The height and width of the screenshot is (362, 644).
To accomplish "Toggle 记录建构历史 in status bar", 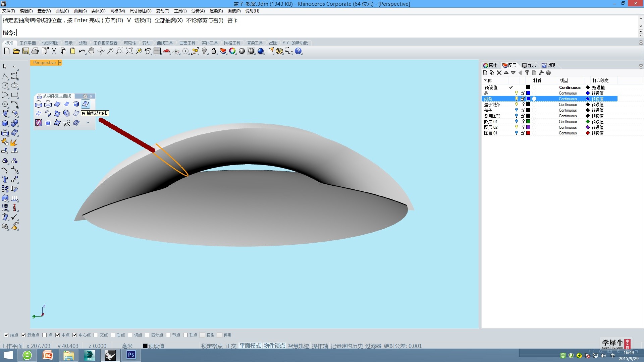I will (346, 346).
